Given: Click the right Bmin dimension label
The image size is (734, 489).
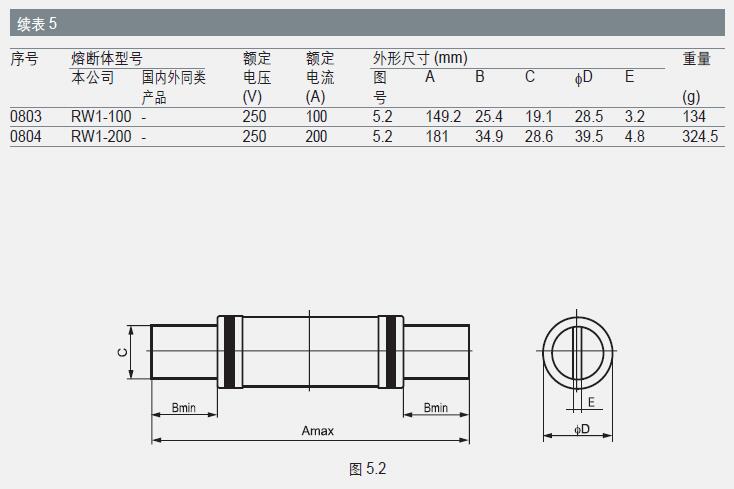Looking at the screenshot, I should [435, 407].
